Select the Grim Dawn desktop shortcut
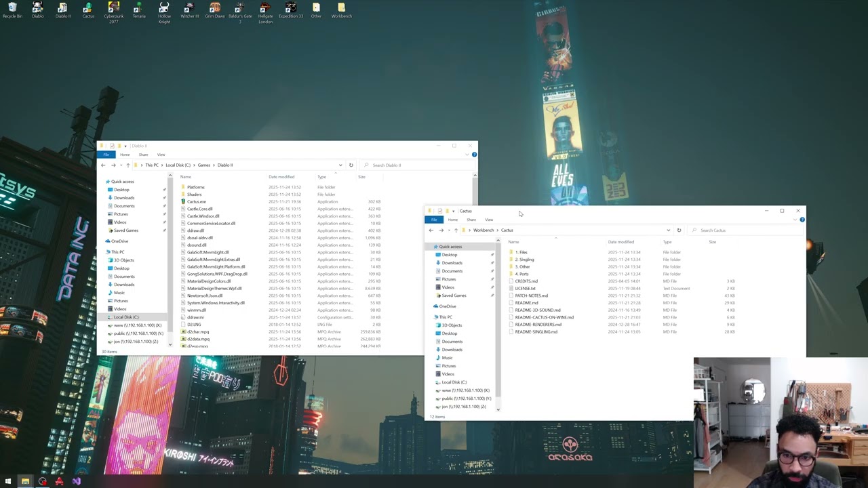This screenshot has width=868, height=488. [215, 11]
